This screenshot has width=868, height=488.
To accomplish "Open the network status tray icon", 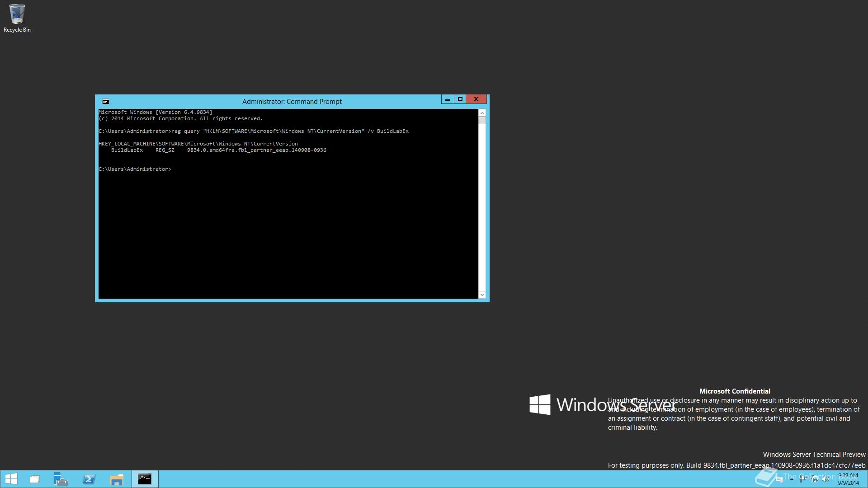I will (x=815, y=479).
